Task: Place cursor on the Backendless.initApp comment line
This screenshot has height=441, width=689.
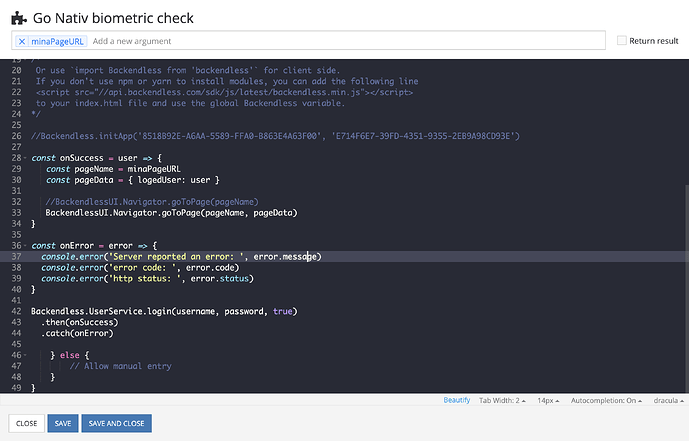Action: [275, 136]
